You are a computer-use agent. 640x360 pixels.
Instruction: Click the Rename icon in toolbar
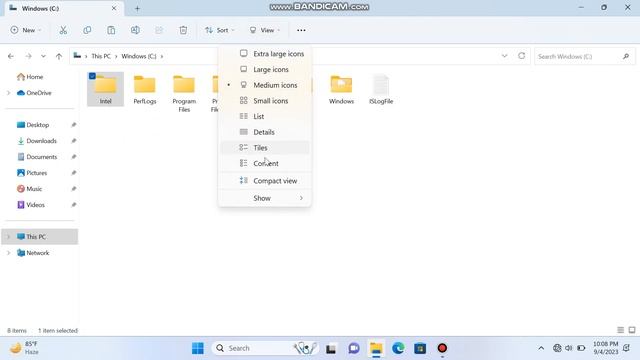(135, 30)
